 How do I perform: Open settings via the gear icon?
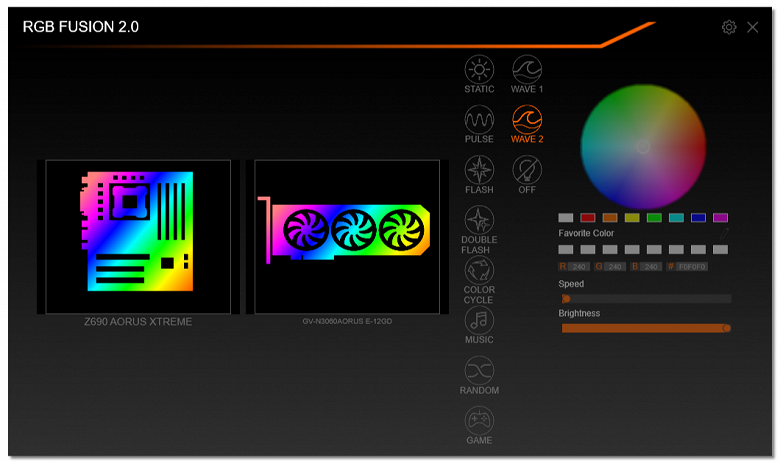(729, 27)
